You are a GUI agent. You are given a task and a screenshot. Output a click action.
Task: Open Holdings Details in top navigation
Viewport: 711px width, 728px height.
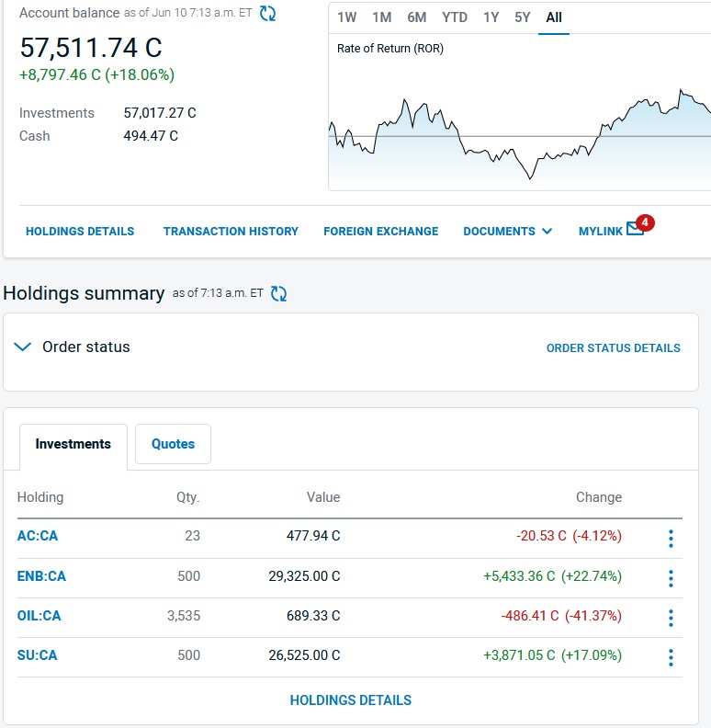click(80, 232)
